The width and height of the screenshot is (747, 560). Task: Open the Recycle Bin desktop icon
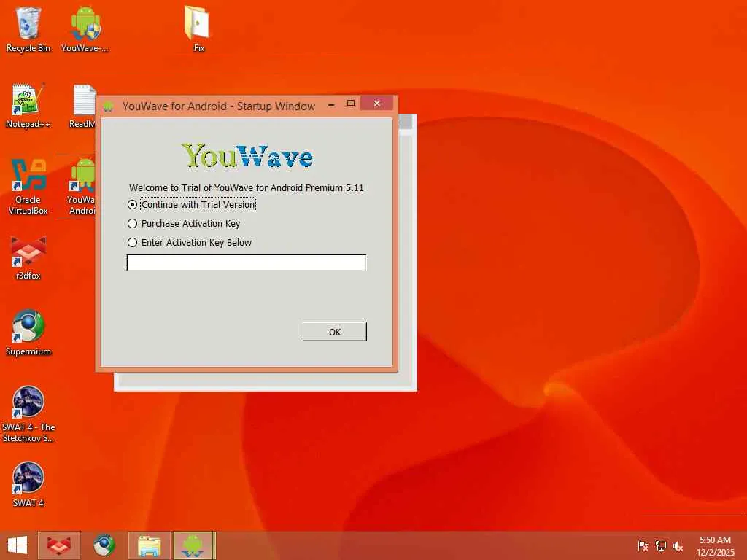pos(28,29)
